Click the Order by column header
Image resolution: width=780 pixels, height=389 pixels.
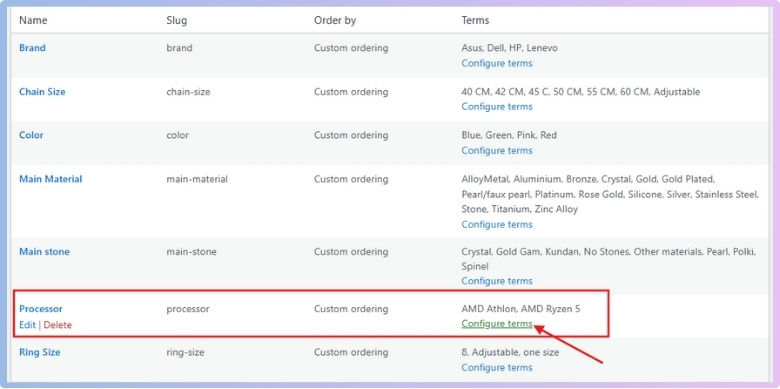click(335, 20)
